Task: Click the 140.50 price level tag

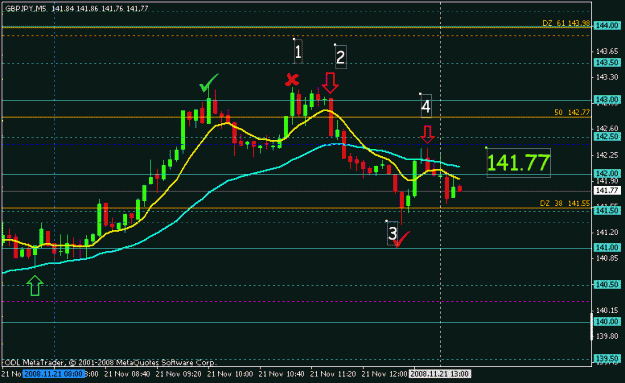Action: point(607,284)
